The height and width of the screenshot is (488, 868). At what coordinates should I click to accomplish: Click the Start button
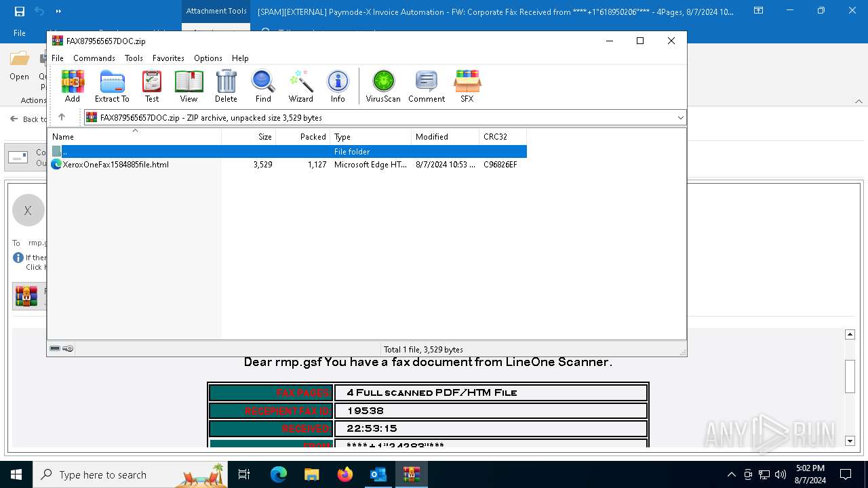16,474
